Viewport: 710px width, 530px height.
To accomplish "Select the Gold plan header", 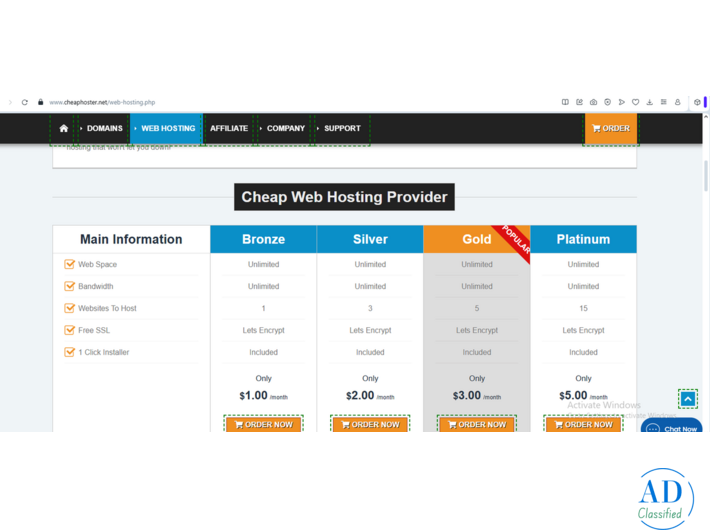I will click(477, 239).
